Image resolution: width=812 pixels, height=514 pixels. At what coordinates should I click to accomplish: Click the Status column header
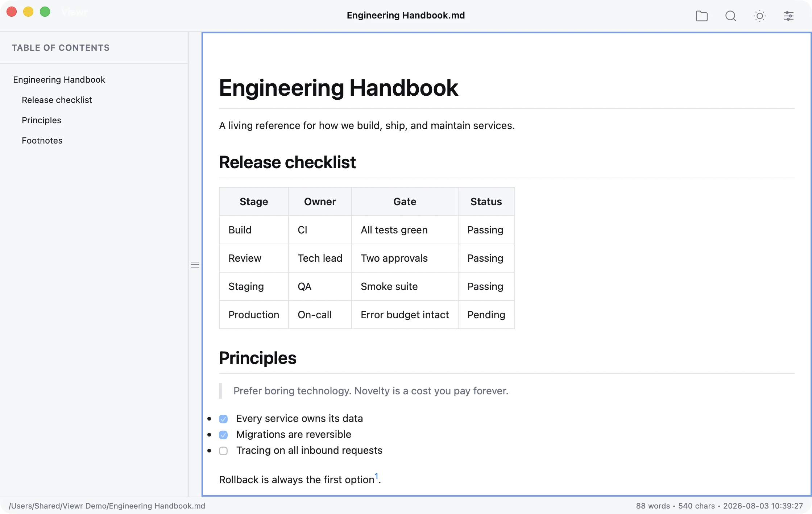coord(486,202)
